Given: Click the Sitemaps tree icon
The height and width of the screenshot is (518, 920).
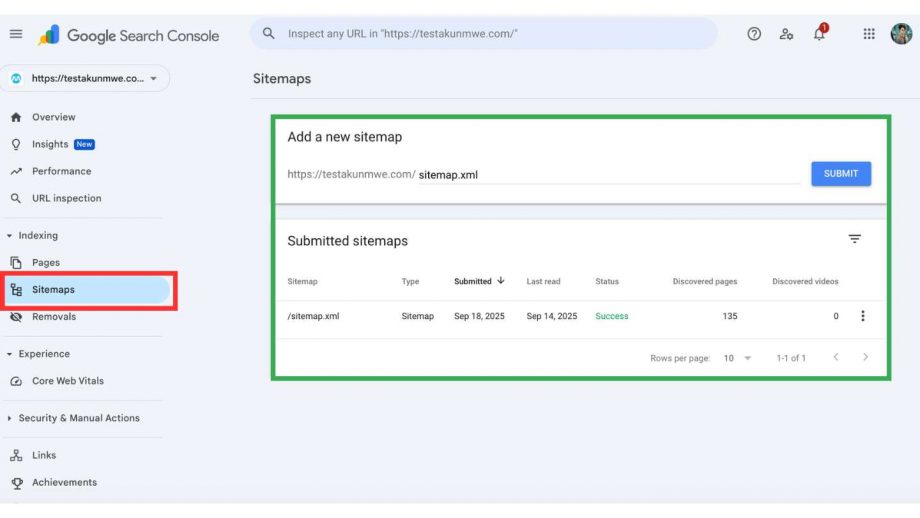Looking at the screenshot, I should click(16, 290).
